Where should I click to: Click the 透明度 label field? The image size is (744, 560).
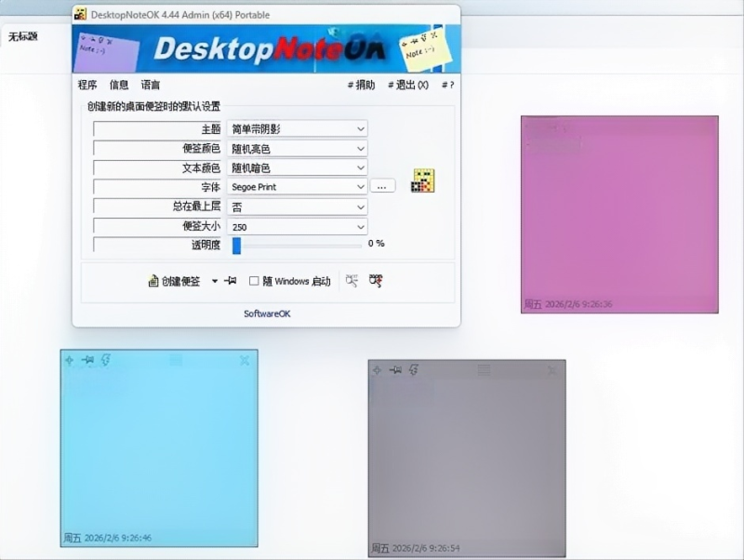click(x=157, y=245)
